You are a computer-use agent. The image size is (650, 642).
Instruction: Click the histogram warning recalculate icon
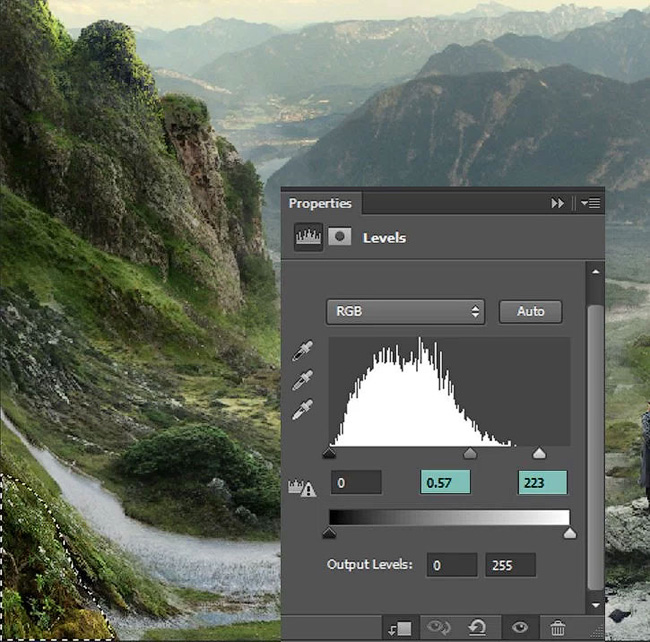pos(302,488)
